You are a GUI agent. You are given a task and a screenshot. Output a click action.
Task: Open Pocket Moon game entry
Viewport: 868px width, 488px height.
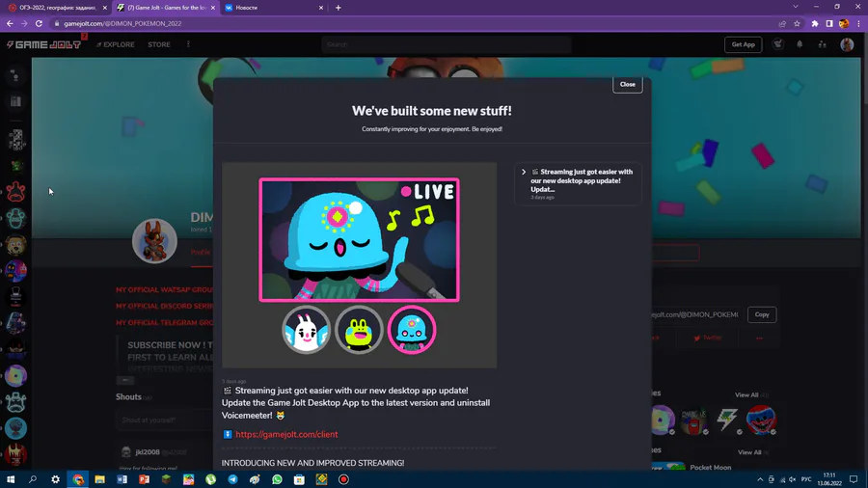[x=710, y=467]
